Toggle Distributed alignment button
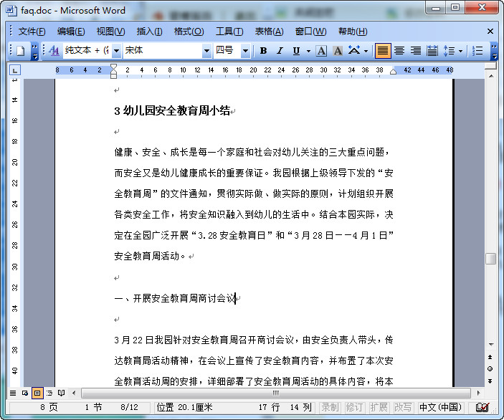Viewport: 504px width, 420px height. pyautogui.click(x=432, y=51)
